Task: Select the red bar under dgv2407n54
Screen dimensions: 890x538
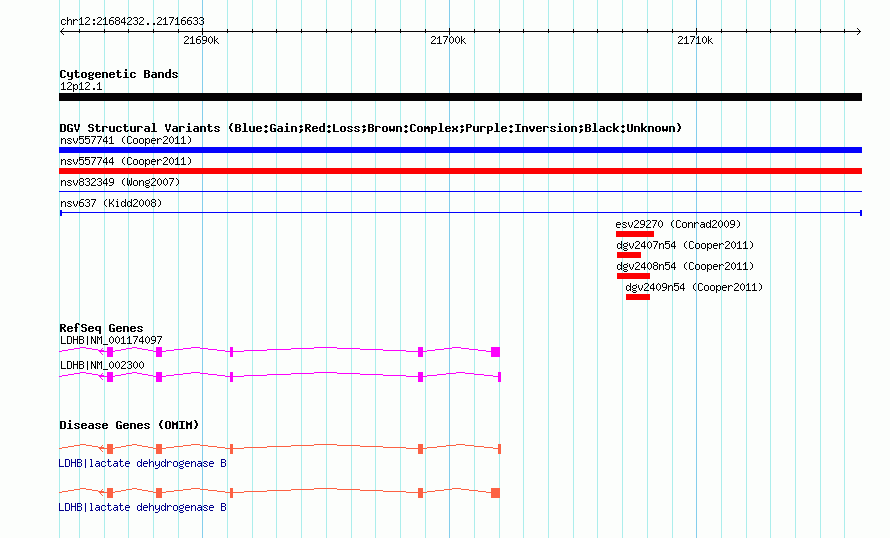Action: tap(629, 255)
